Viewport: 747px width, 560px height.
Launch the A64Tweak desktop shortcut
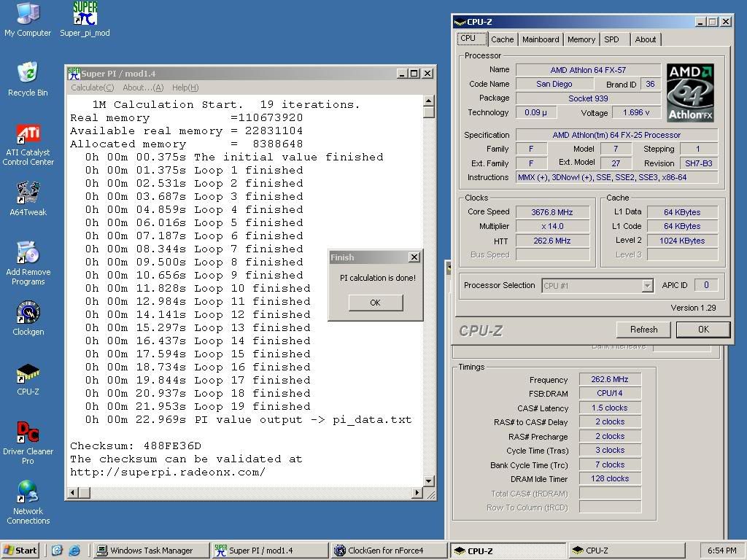(x=28, y=199)
